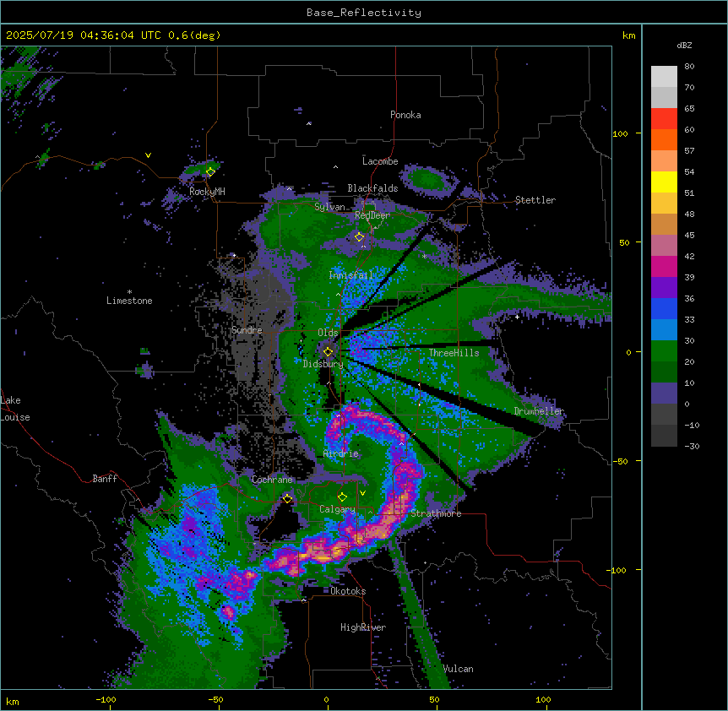Click the Base_Reflectivity title
Image resolution: width=728 pixels, height=711 pixels.
pos(364,13)
